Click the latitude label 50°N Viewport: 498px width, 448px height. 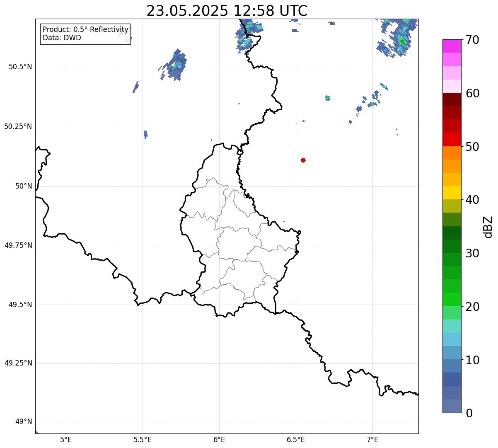point(24,186)
